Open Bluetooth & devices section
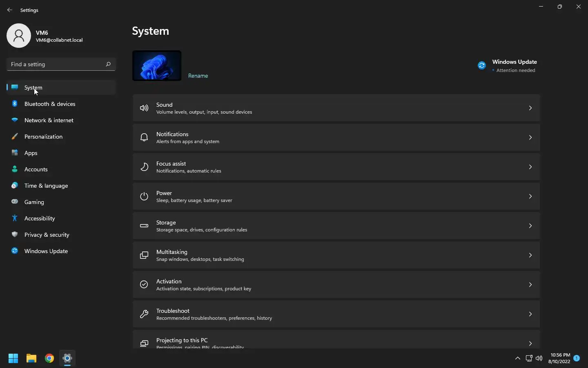 click(x=61, y=104)
